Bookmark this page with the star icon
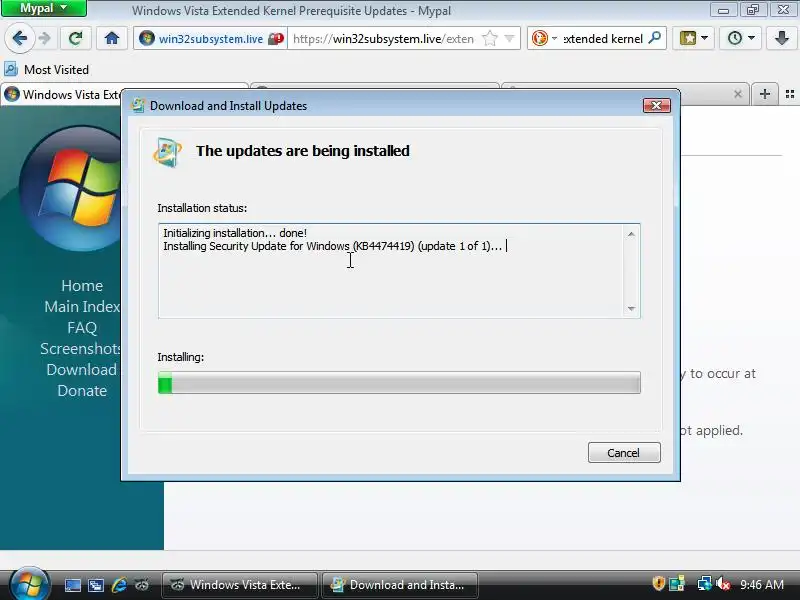 point(489,38)
